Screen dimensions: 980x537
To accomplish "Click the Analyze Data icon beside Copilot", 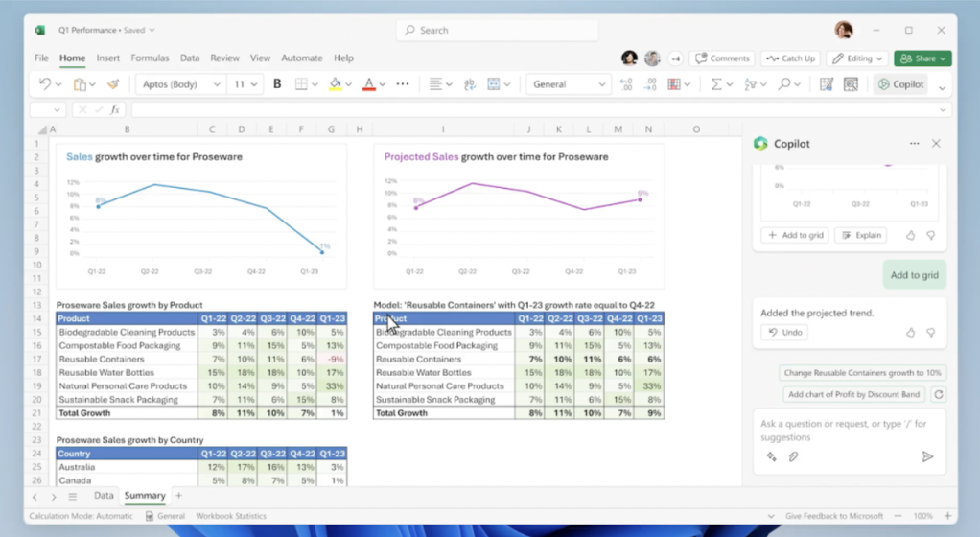I will pyautogui.click(x=851, y=83).
